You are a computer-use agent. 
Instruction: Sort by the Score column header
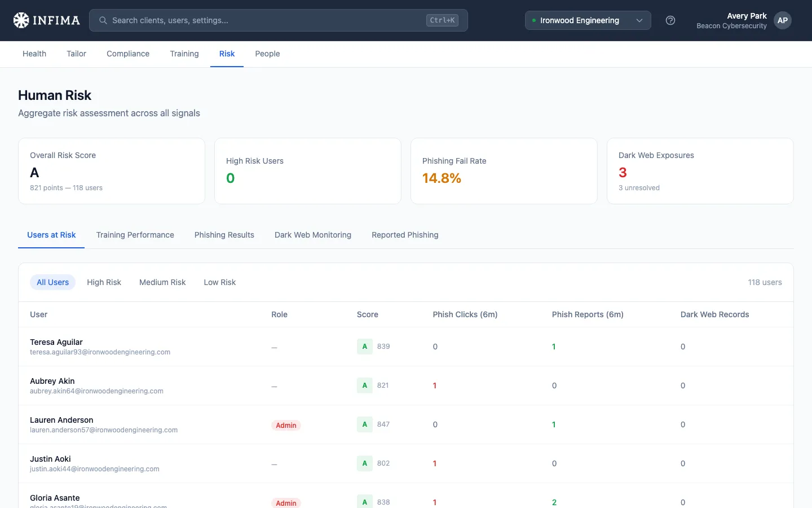pyautogui.click(x=368, y=314)
